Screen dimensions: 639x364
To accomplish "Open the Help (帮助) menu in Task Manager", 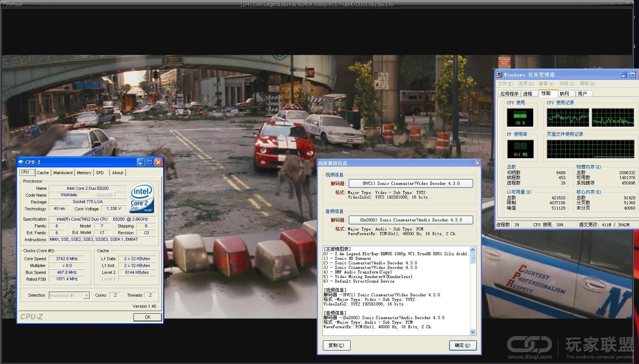I will click(588, 84).
